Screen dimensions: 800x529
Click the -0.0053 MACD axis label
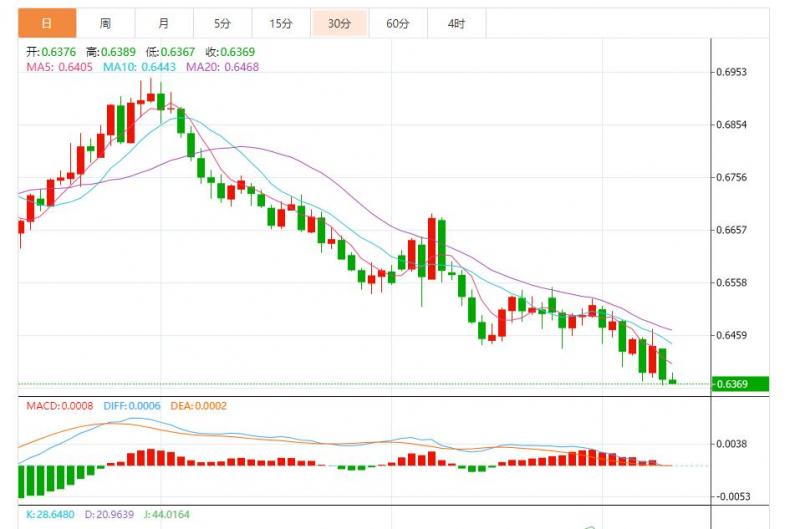tap(733, 497)
